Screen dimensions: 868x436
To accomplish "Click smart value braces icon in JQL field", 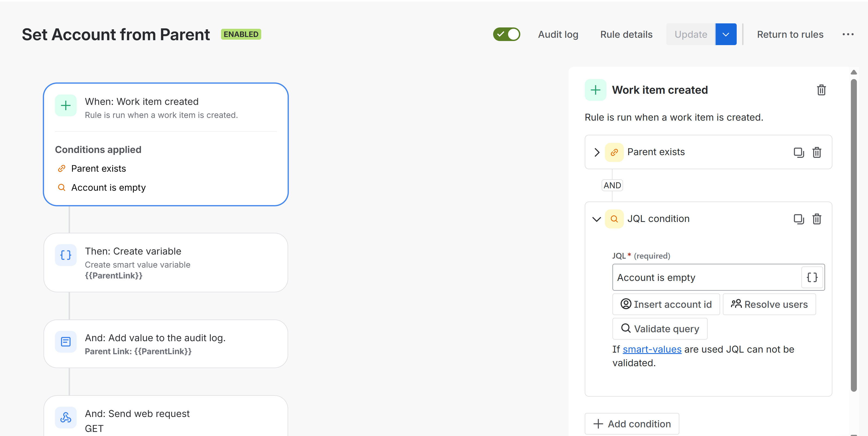I will [x=812, y=277].
